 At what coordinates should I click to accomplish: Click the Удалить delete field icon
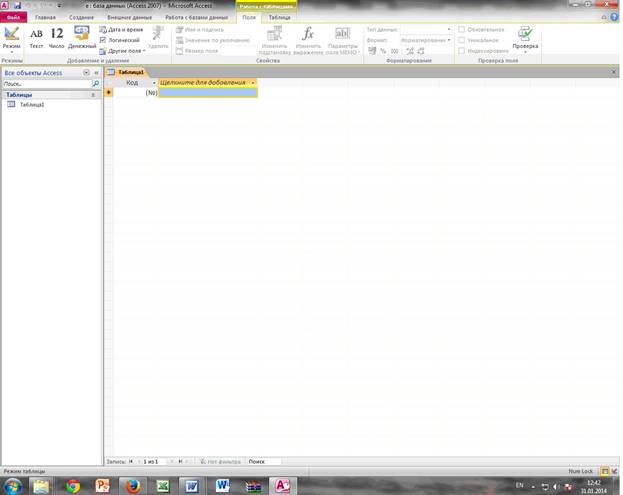[x=158, y=33]
